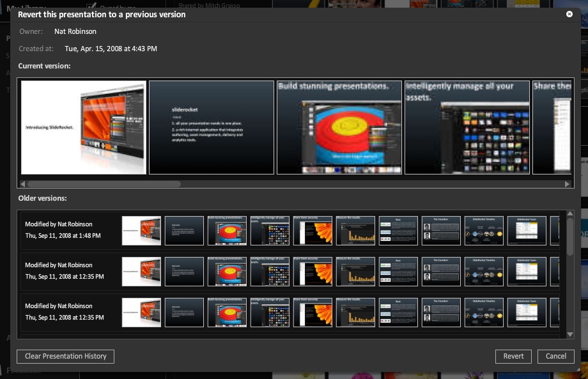Select the 'sliderocket' text slide in current version
This screenshot has width=588, height=379.
(212, 127)
